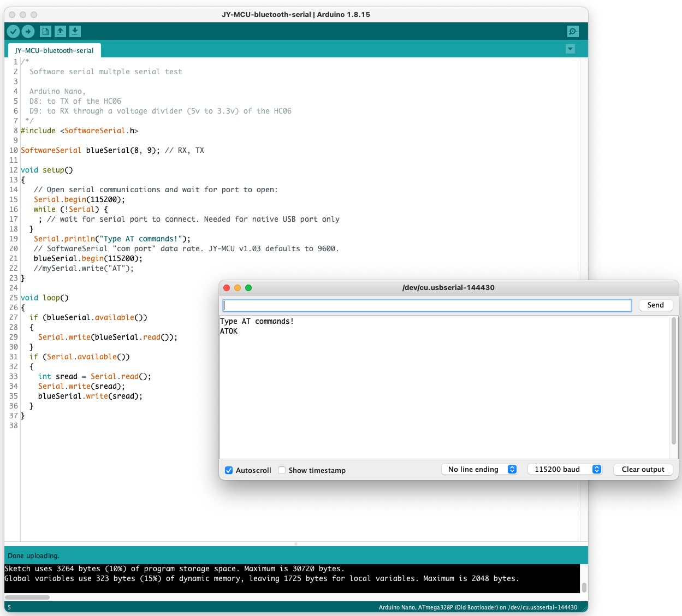Maximize the serial monitor window
The height and width of the screenshot is (616, 682).
(248, 288)
